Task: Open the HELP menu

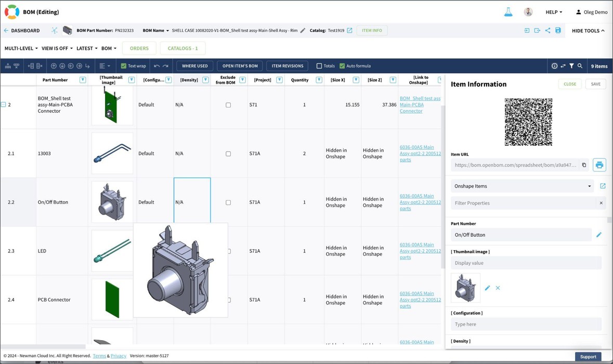Action: [x=553, y=12]
